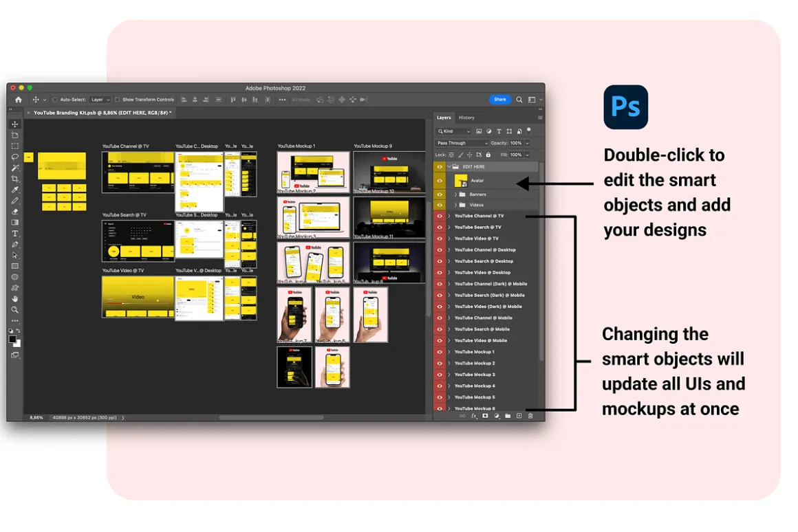
Task: Select the Hand tool
Action: pyautogui.click(x=14, y=299)
